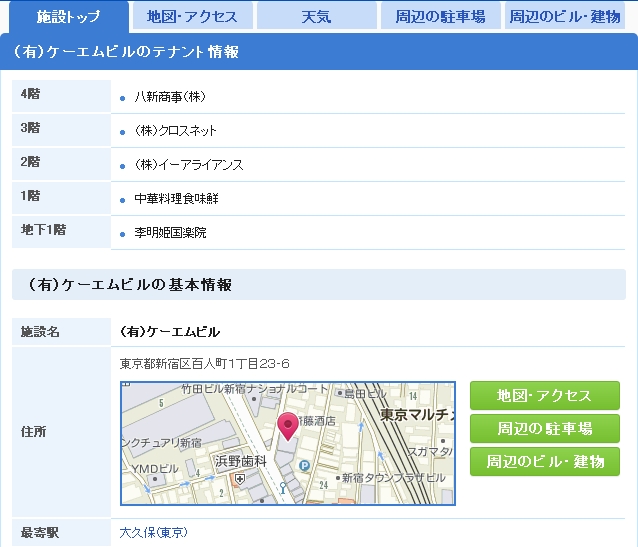This screenshot has height=547, width=638.
Task: Select tenant 中華料理食味鮮 on 1階
Action: pos(177,199)
